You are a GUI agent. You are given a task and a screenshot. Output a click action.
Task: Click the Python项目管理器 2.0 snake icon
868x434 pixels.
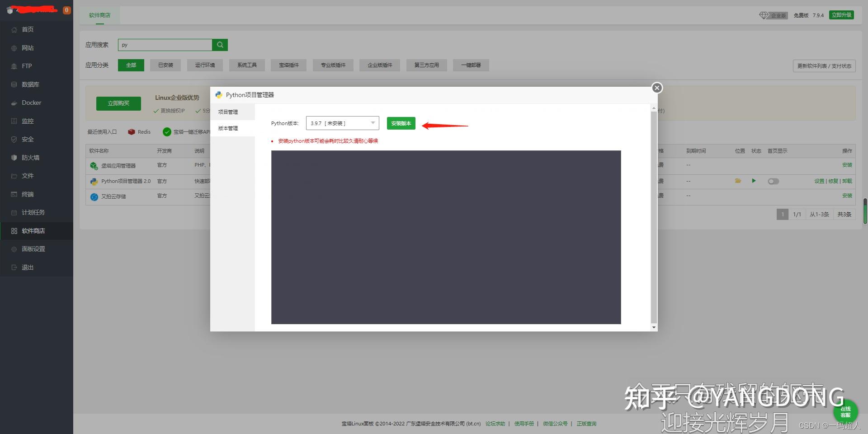point(94,181)
